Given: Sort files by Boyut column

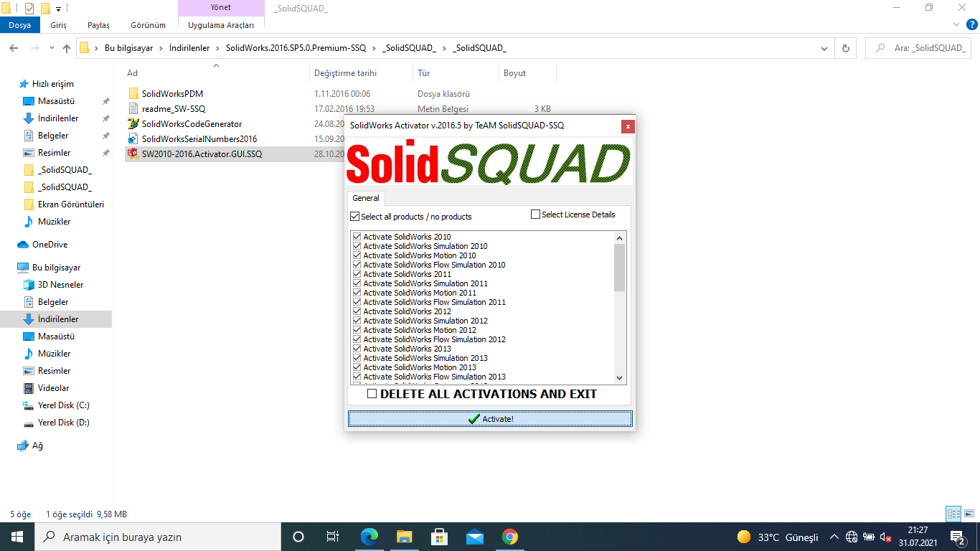Looking at the screenshot, I should (x=514, y=73).
